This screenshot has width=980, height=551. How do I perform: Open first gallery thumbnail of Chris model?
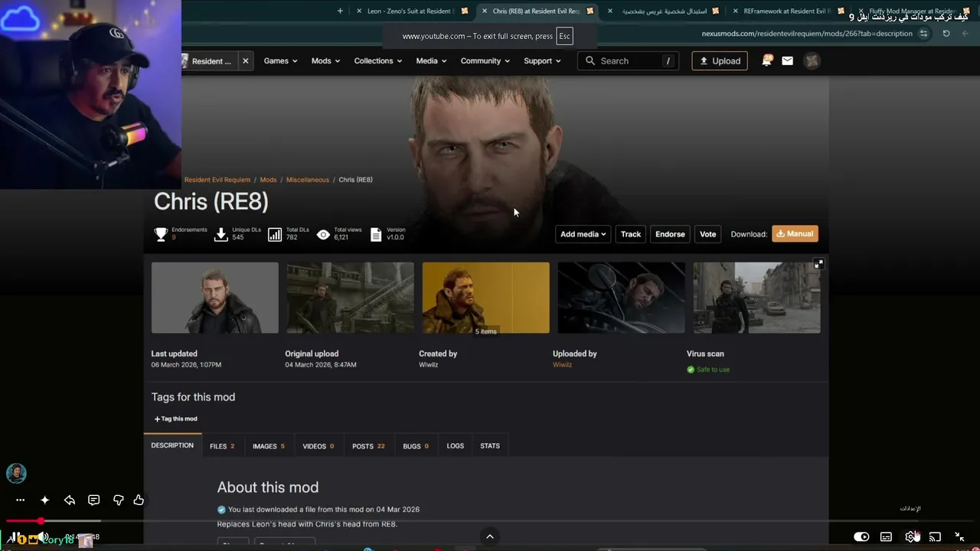click(x=215, y=298)
